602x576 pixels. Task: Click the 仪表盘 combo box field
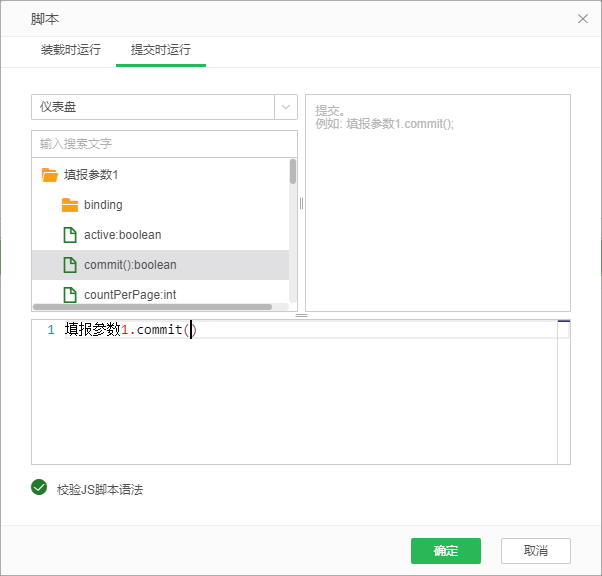152,107
